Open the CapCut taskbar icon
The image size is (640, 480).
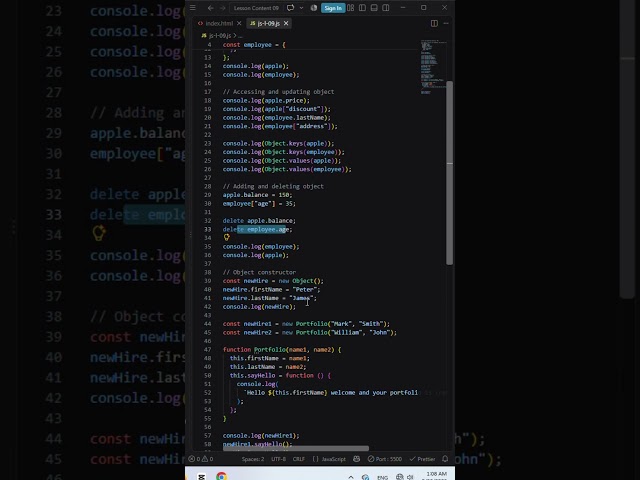pos(202,476)
